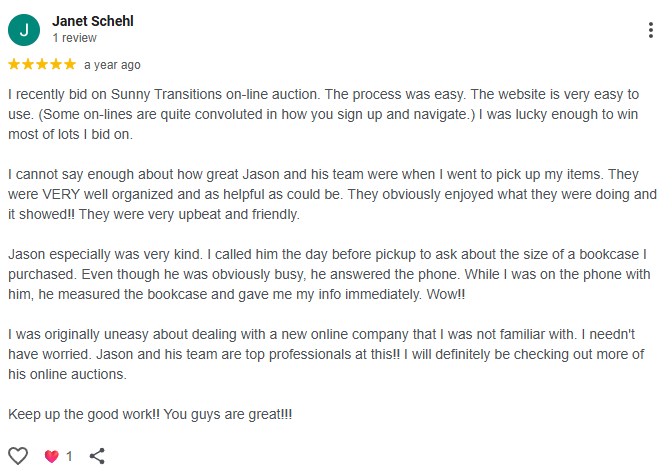Share this review via the share icon
The image size is (669, 475).
coord(97,456)
